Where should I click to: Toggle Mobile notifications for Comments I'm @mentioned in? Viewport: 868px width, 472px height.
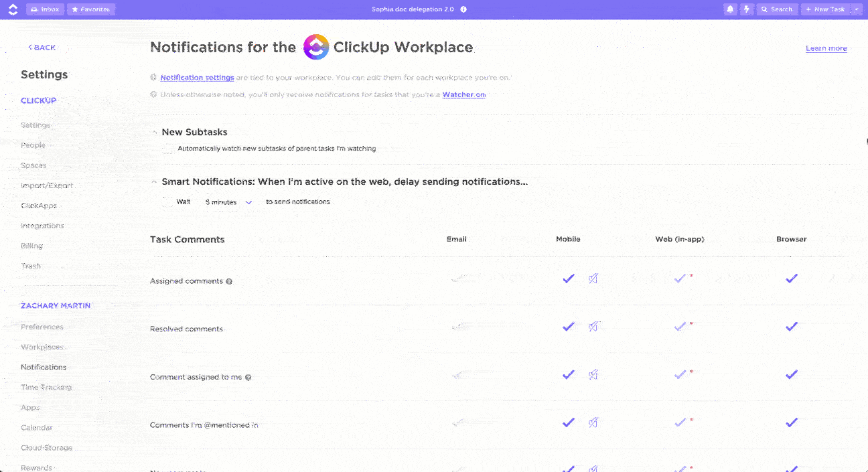(x=568, y=422)
